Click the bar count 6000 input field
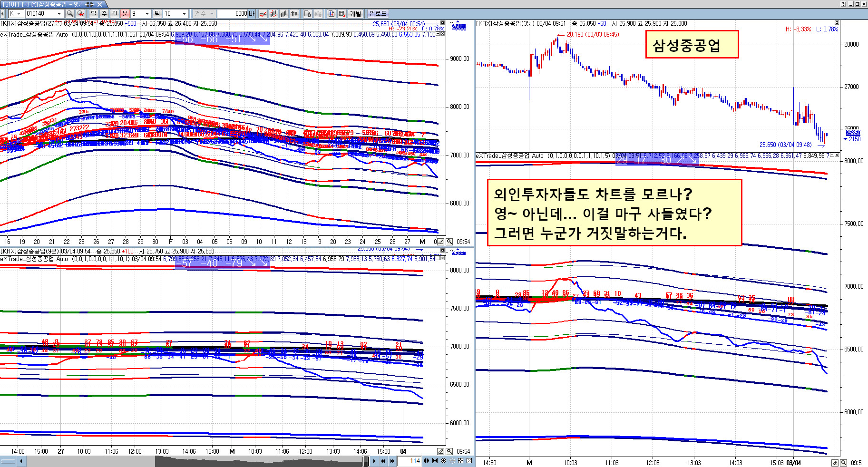Image resolution: width=868 pixels, height=467 pixels. coord(233,14)
